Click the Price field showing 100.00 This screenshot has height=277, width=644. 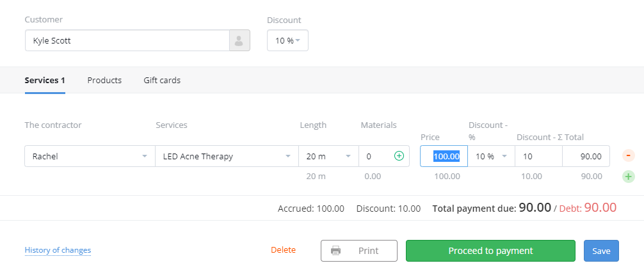click(444, 156)
